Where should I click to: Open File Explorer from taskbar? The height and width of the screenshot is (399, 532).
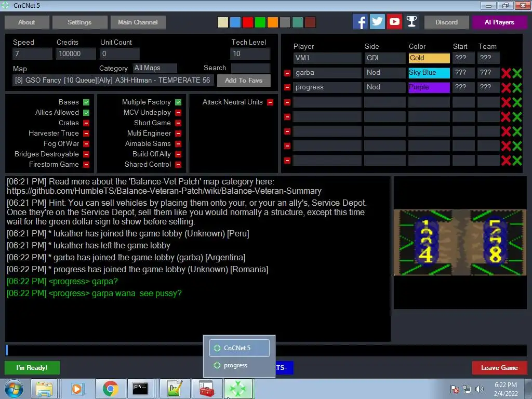coord(45,389)
